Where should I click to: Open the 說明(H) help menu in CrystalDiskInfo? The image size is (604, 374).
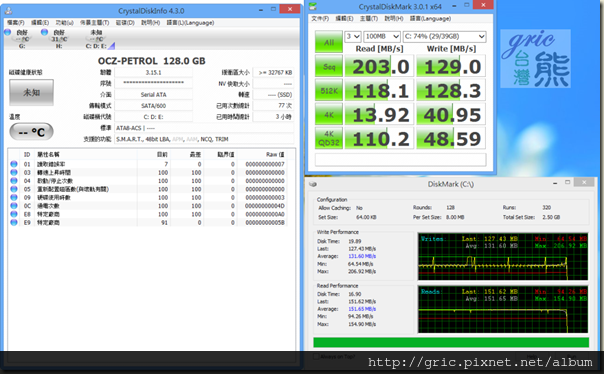click(x=151, y=23)
